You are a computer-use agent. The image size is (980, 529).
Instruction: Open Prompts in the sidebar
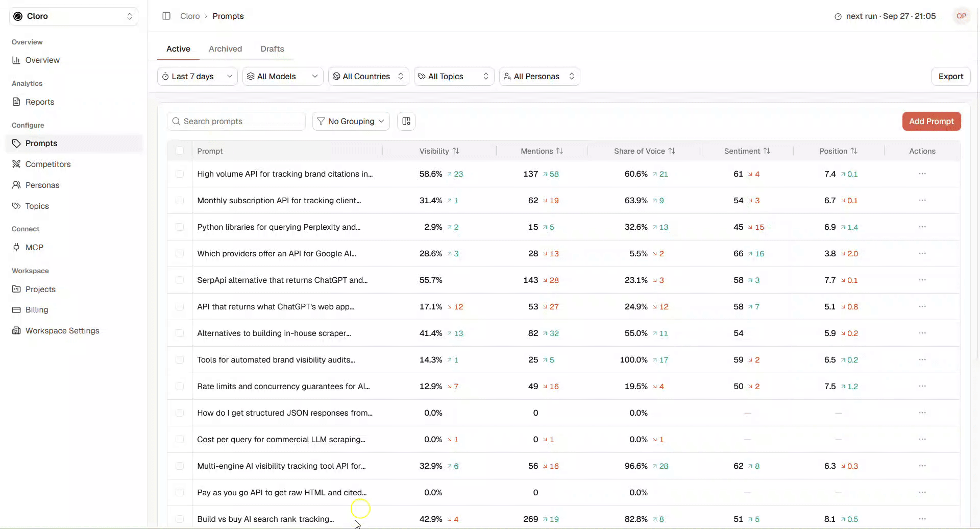[74, 143]
